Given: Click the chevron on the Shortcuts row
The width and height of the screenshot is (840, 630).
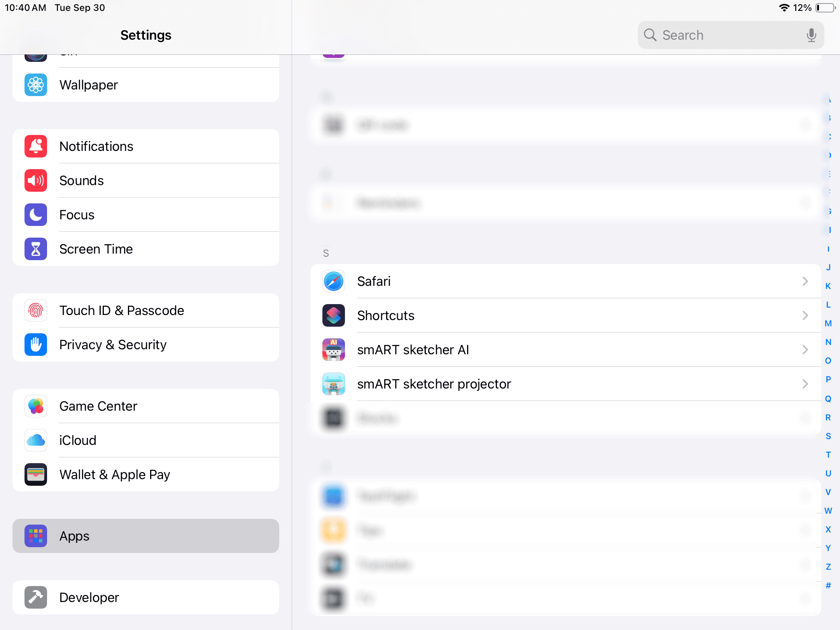Looking at the screenshot, I should [x=805, y=315].
